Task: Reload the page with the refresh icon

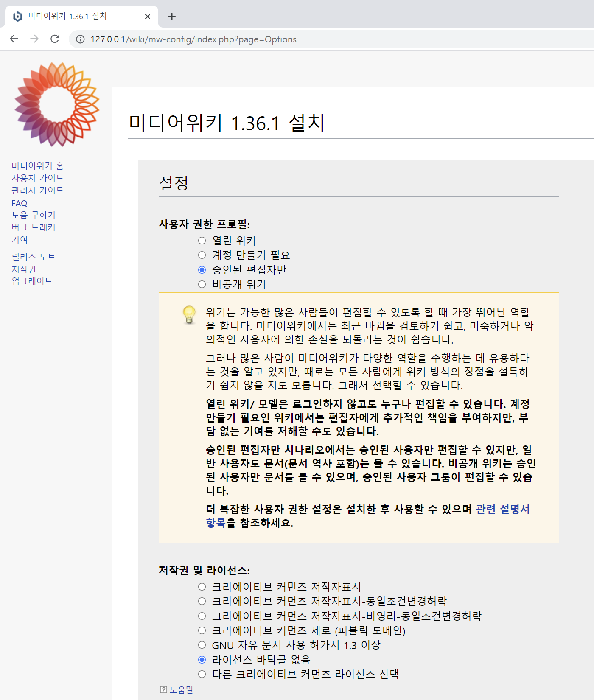Action: click(55, 39)
